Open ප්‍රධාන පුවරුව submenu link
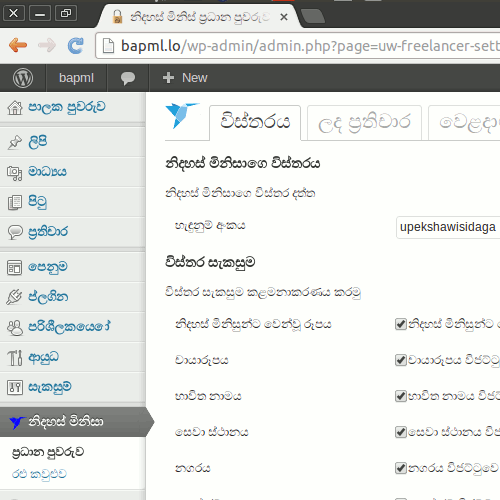The width and height of the screenshot is (500, 500). pyautogui.click(x=48, y=453)
